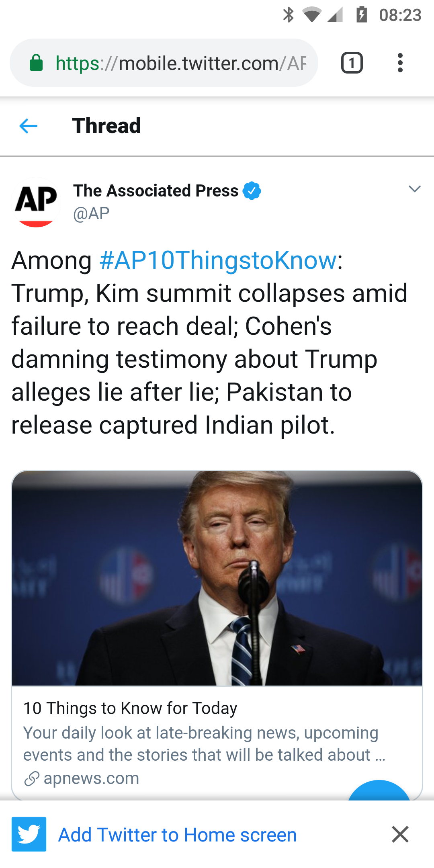This screenshot has height=868, width=434.
Task: Tap Add Twitter to Home screen
Action: 178,835
